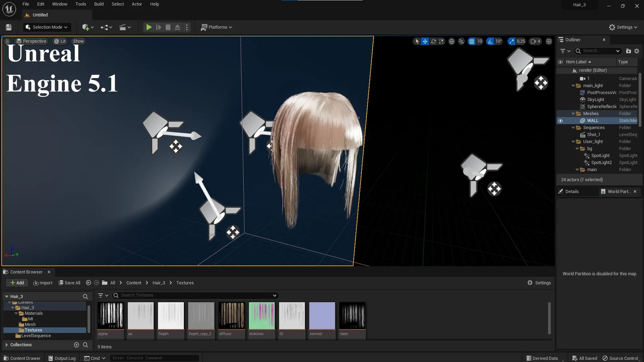Screen dimensions: 644x362
Task: Collapse the main_light folder in Outliner
Action: tap(573, 85)
